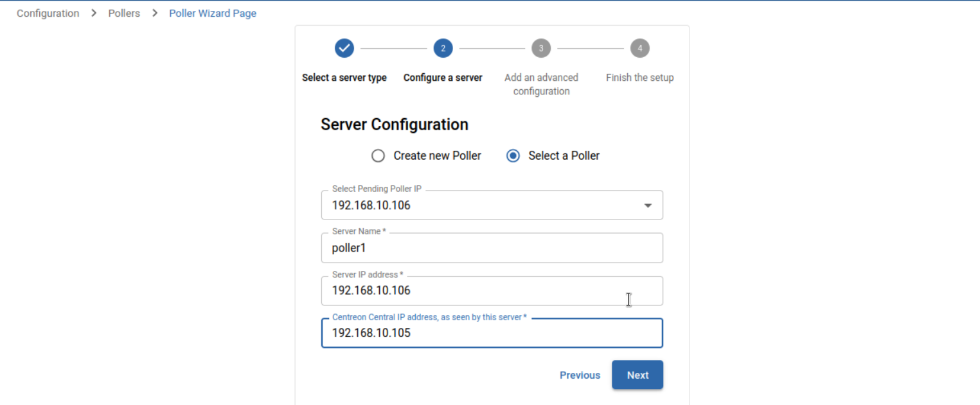
Task: Click the completed step checkmark icon
Action: pos(344,48)
